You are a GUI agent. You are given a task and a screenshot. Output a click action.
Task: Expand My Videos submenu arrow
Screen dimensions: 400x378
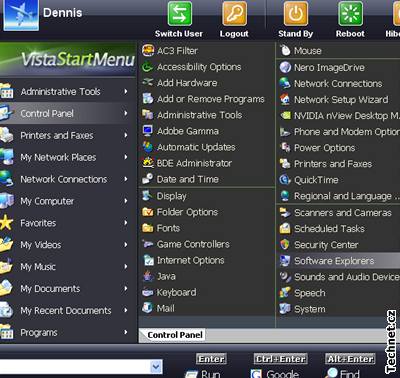click(126, 245)
